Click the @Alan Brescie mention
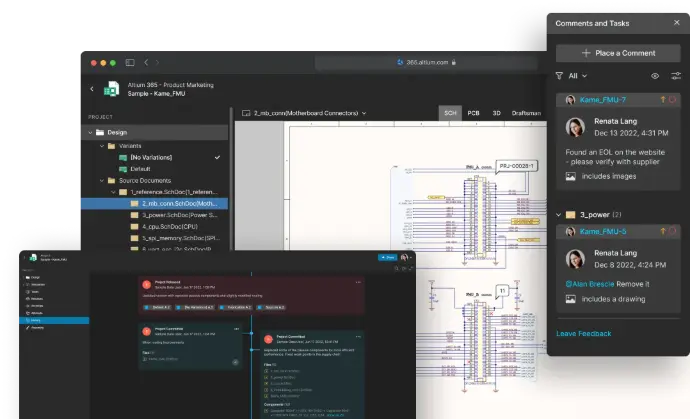Image resolution: width=690 pixels, height=419 pixels. click(x=590, y=284)
